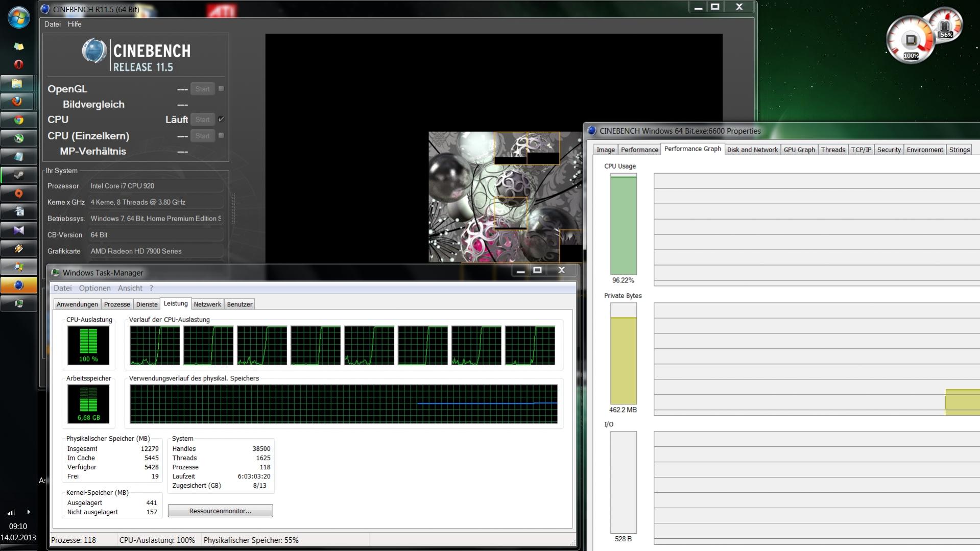Switch to the Dienste tab
This screenshot has width=980, height=551.
[x=147, y=304]
